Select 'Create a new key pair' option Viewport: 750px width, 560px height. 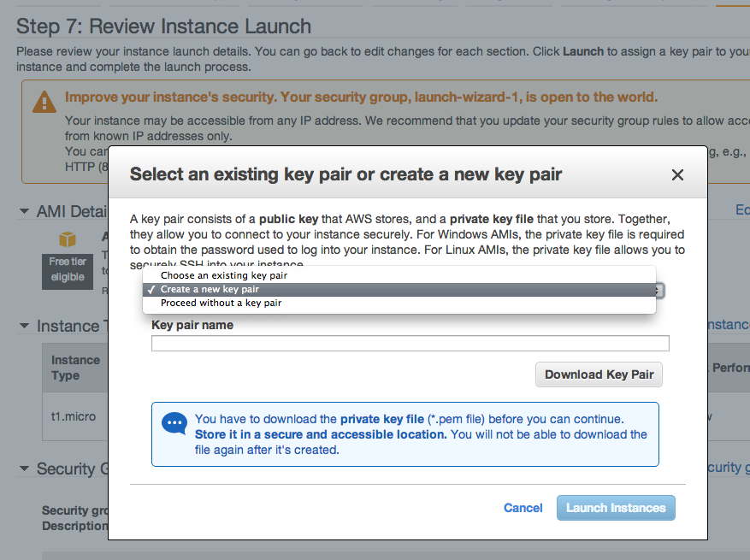pos(399,289)
